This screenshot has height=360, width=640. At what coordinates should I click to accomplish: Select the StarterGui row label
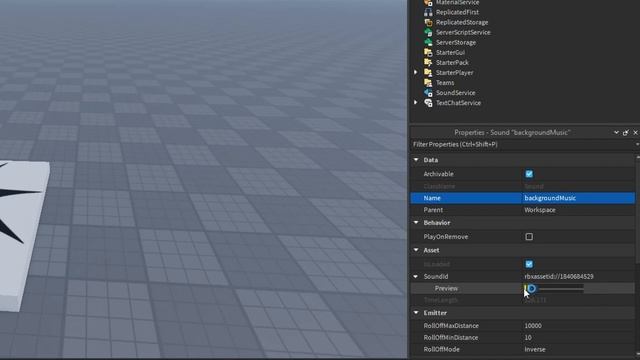click(450, 52)
